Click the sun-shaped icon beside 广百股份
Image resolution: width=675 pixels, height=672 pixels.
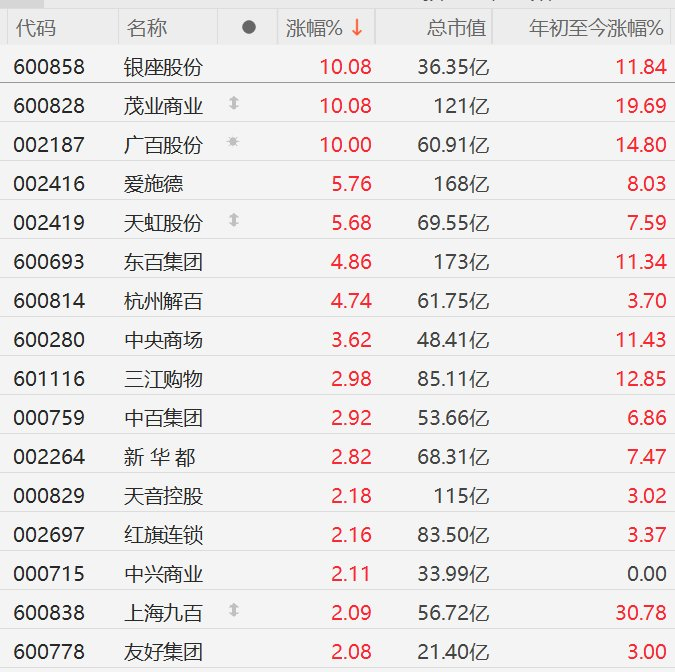(x=234, y=143)
